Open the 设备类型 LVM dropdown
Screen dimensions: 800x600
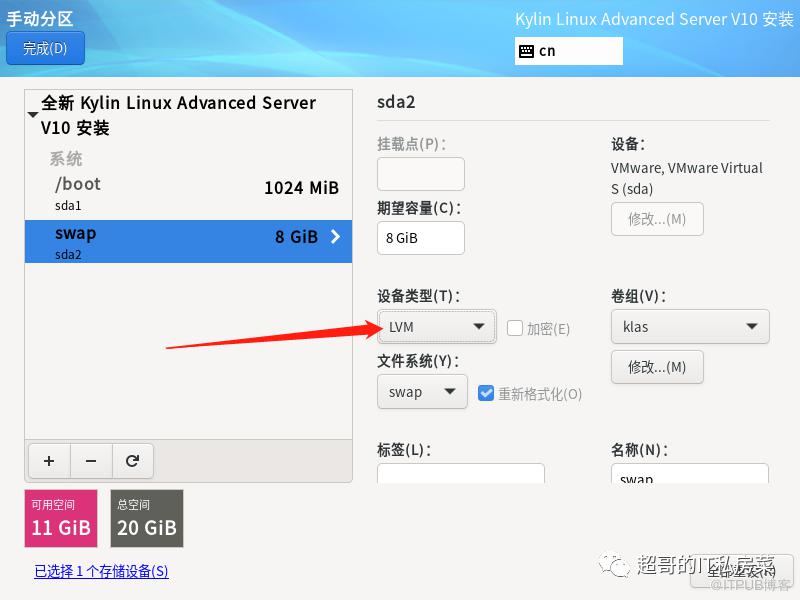[436, 326]
